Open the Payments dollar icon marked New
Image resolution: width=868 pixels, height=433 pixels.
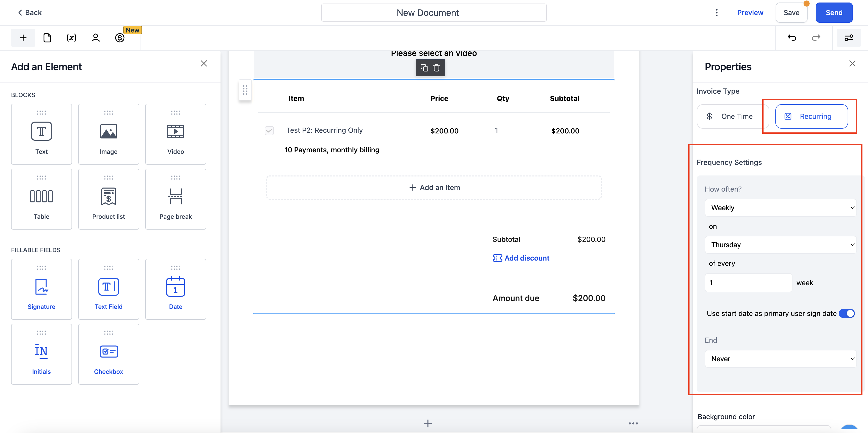120,38
